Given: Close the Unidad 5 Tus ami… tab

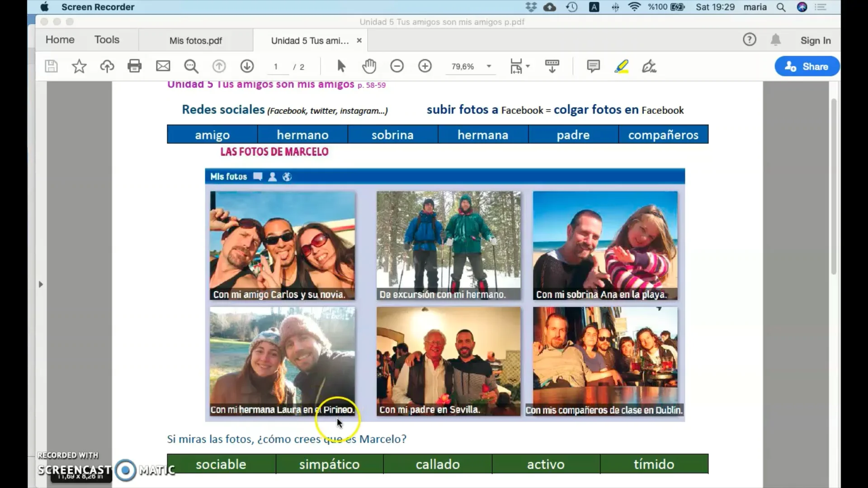Looking at the screenshot, I should pos(359,40).
